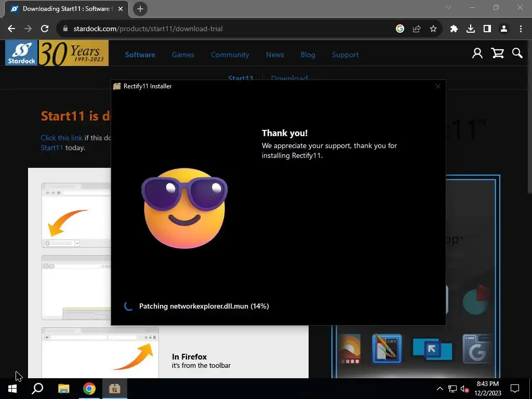Click the browser page vertical scrollbar

(529, 117)
